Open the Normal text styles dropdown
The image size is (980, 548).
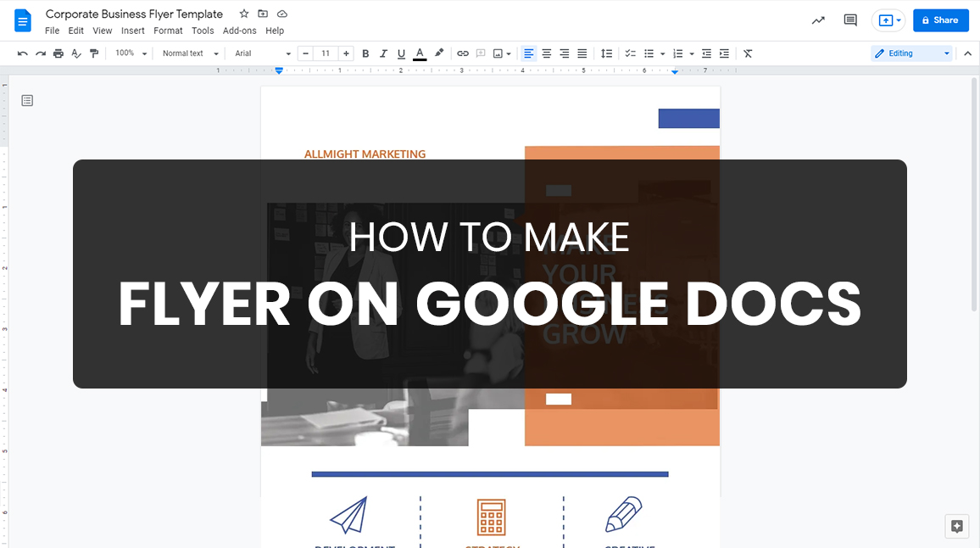point(188,53)
